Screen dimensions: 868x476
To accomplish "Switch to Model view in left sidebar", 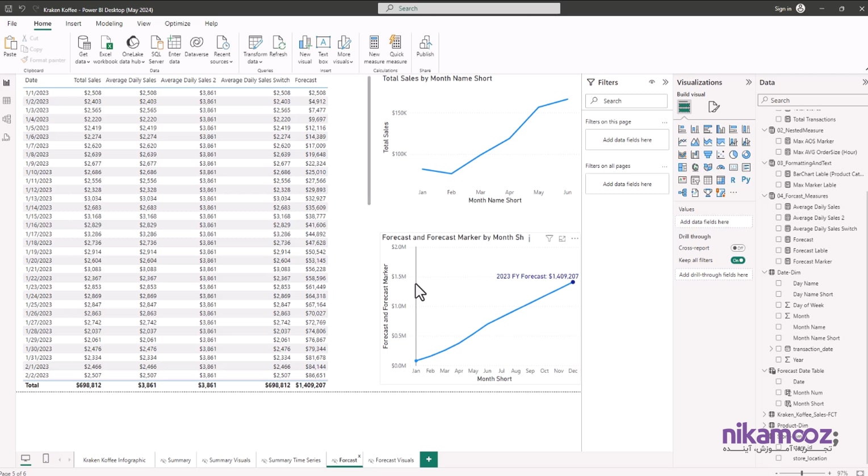I will click(x=7, y=119).
